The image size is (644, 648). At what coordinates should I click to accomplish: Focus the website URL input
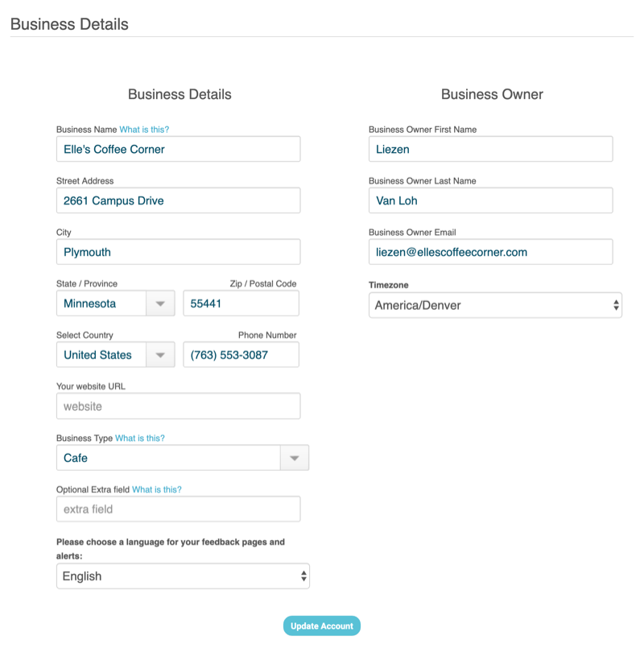178,407
